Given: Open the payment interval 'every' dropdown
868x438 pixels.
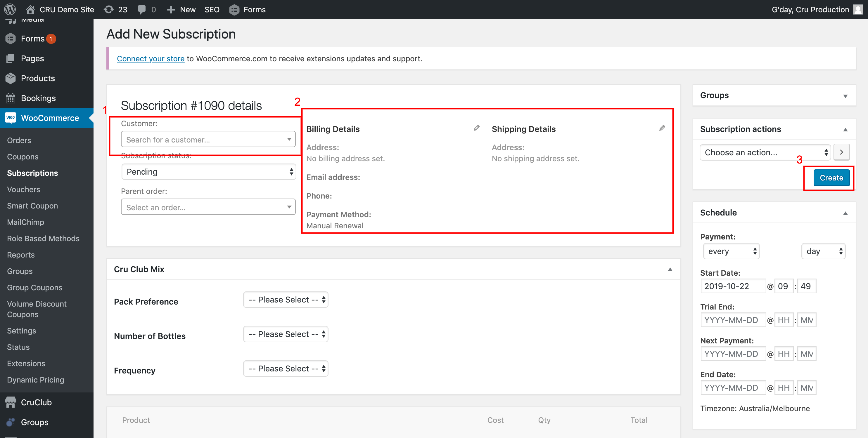Looking at the screenshot, I should pos(731,251).
